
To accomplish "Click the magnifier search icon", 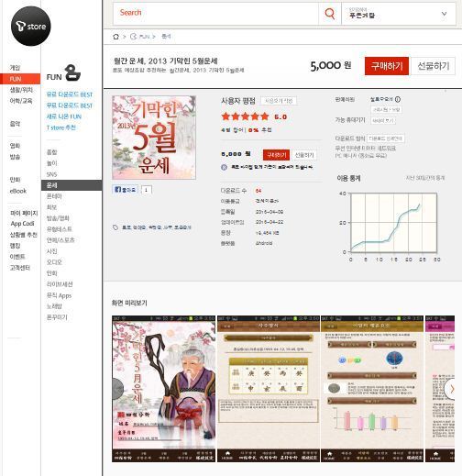I will pos(329,14).
